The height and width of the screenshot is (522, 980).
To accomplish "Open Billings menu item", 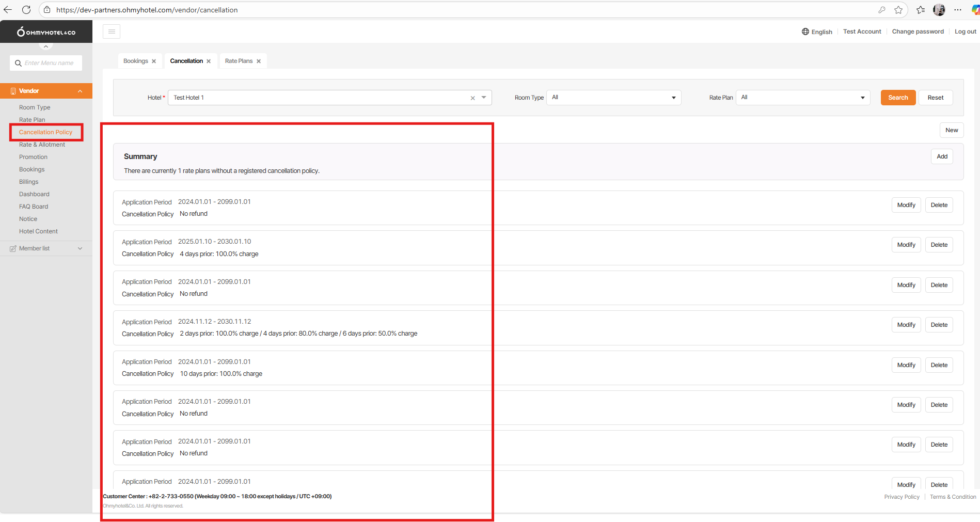I will pyautogui.click(x=29, y=182).
